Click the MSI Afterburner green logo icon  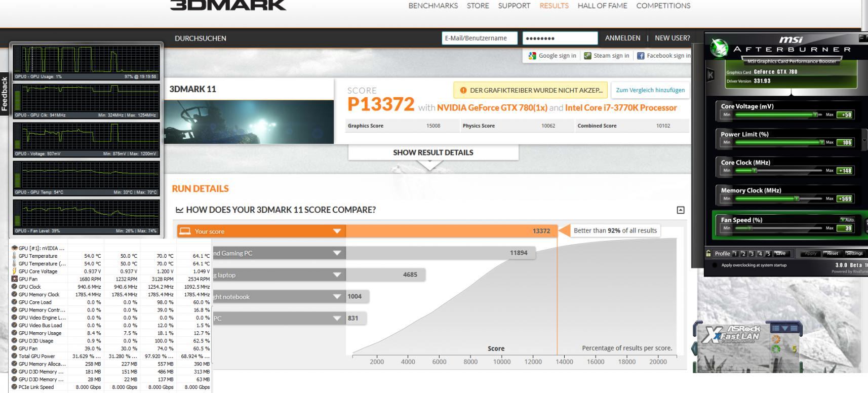720,48
